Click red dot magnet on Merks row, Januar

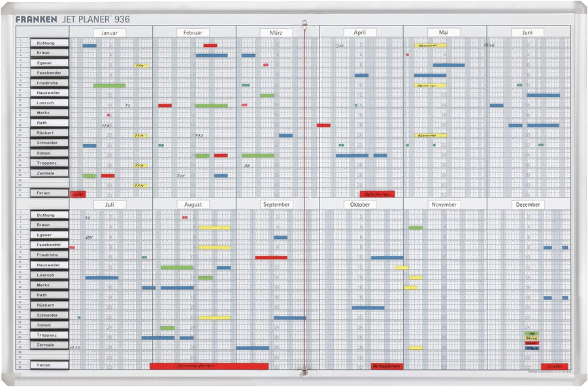pyautogui.click(x=108, y=116)
